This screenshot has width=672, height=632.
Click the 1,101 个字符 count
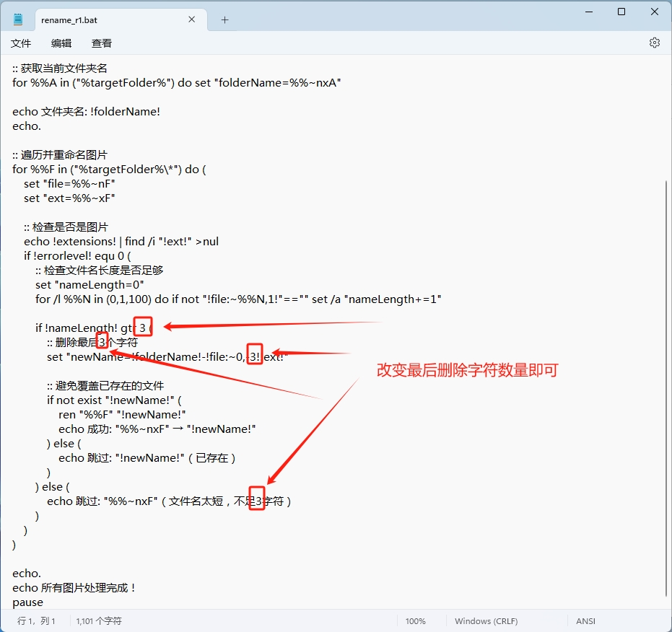pyautogui.click(x=99, y=621)
